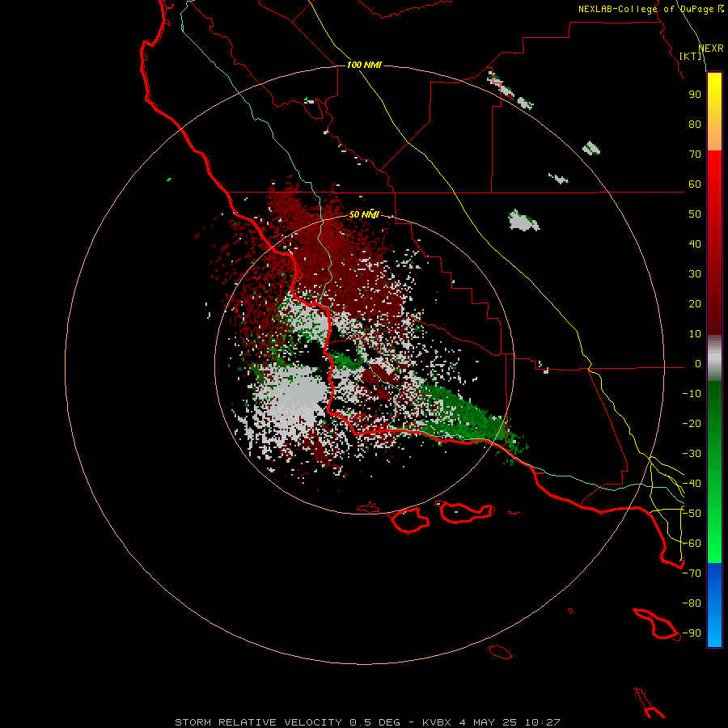Click the gray zero-velocity color bar segment

pyautogui.click(x=714, y=358)
